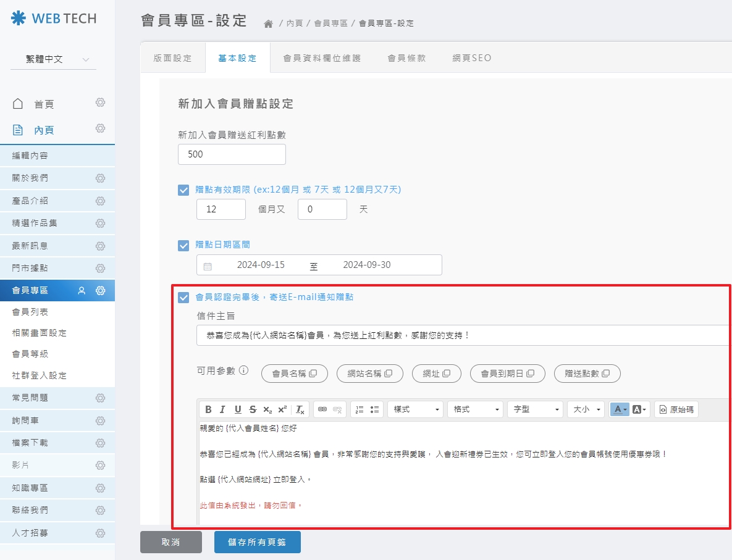
Task: Select the italic formatting icon
Action: (222, 409)
